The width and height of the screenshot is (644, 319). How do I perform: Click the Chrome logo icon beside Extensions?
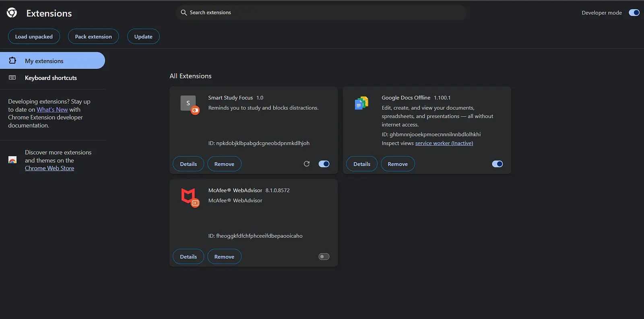(x=12, y=13)
